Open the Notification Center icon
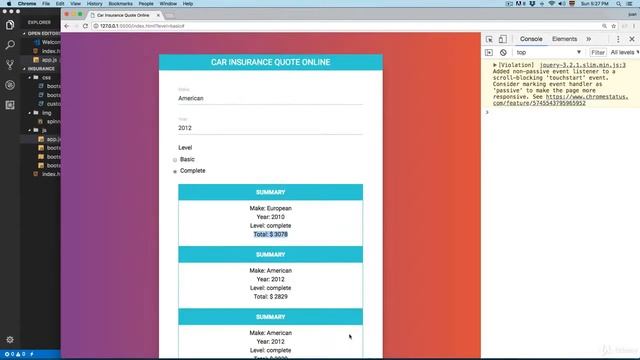This screenshot has width=640, height=360. click(630, 4)
